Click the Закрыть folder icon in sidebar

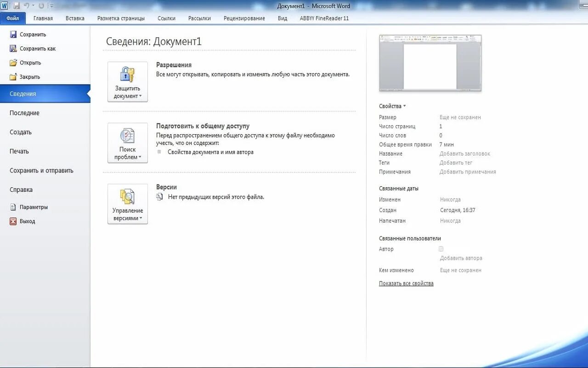coord(13,77)
